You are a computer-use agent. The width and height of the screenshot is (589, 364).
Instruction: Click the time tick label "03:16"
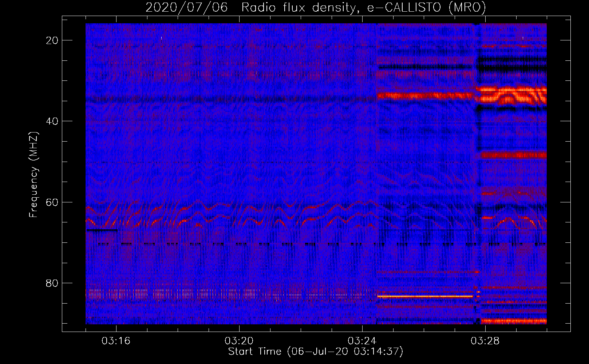coord(116,341)
